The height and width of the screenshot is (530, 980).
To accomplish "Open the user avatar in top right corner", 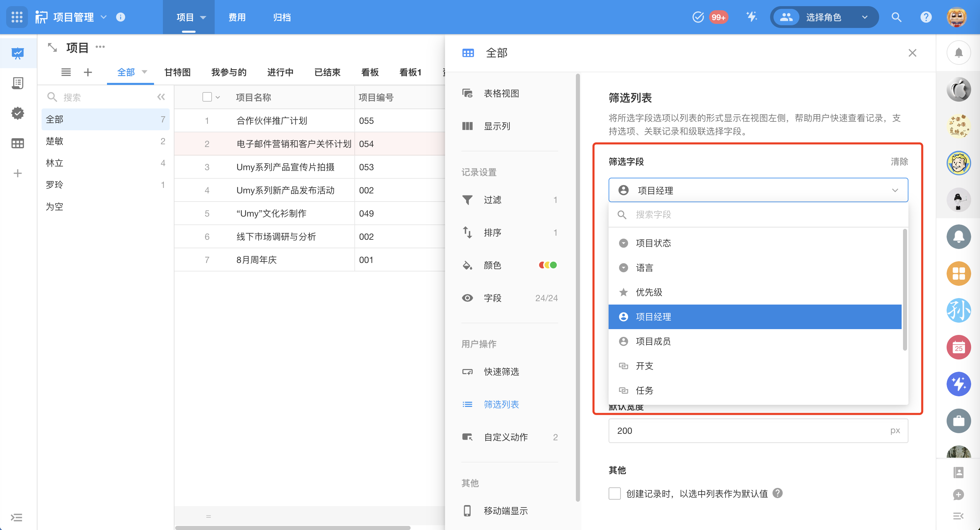I will click(957, 17).
